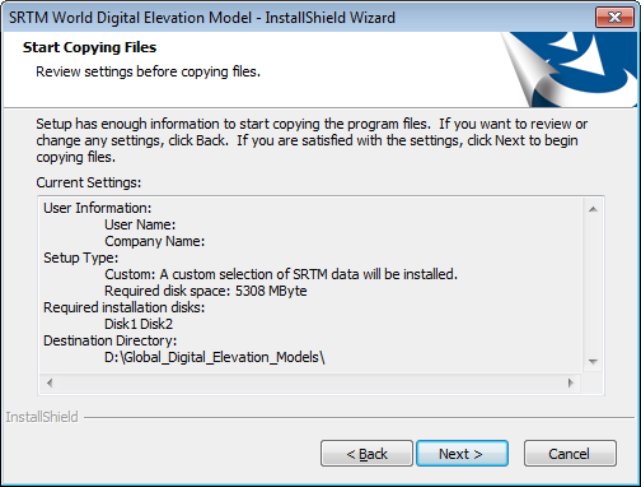Click the scroll right arrow under settings

[571, 383]
